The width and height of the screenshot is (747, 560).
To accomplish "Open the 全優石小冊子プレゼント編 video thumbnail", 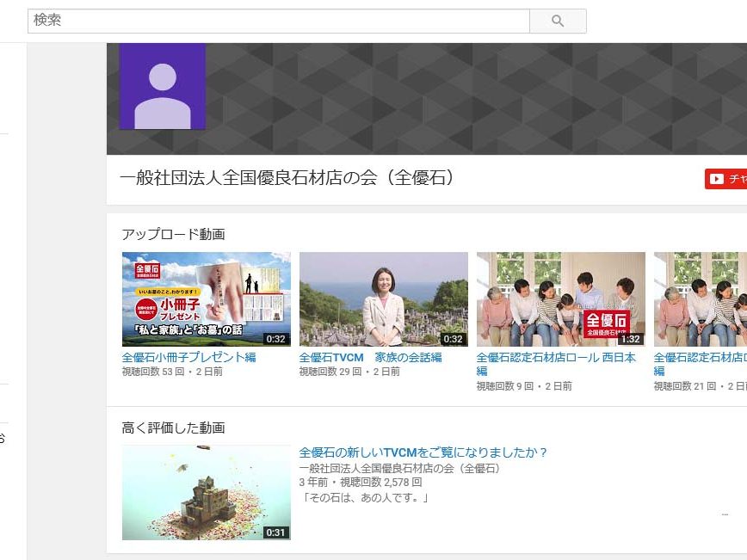I will coord(207,299).
